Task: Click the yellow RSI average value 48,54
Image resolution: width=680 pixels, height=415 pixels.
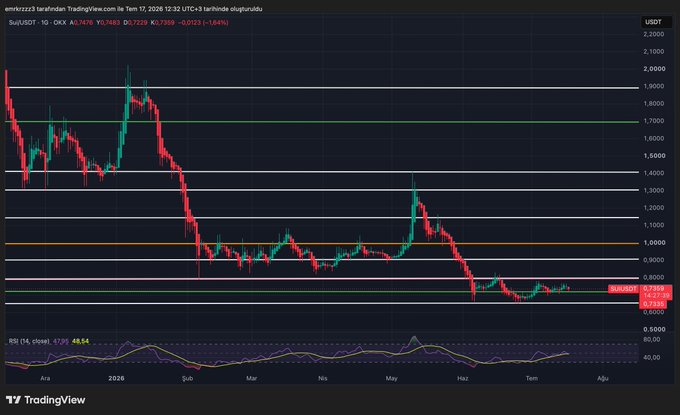Action: click(80, 341)
